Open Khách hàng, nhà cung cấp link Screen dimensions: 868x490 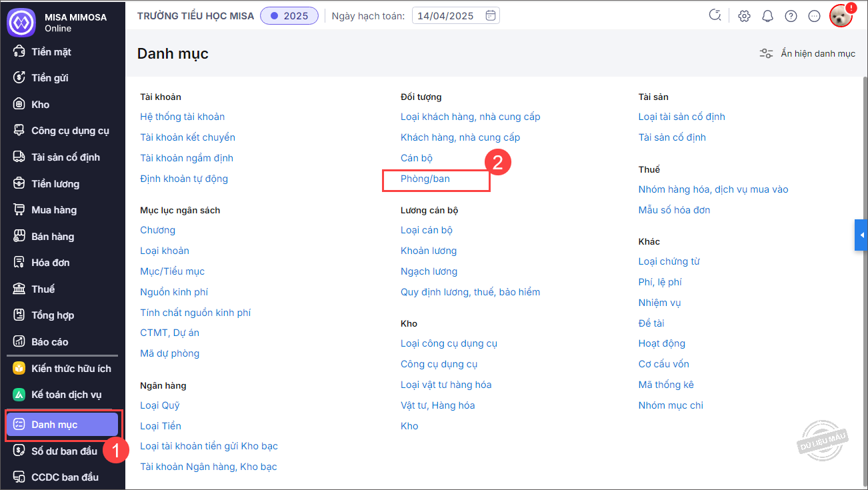[460, 137]
